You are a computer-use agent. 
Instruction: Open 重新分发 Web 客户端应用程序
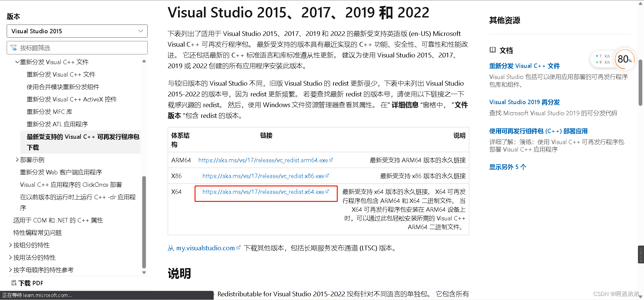61,172
